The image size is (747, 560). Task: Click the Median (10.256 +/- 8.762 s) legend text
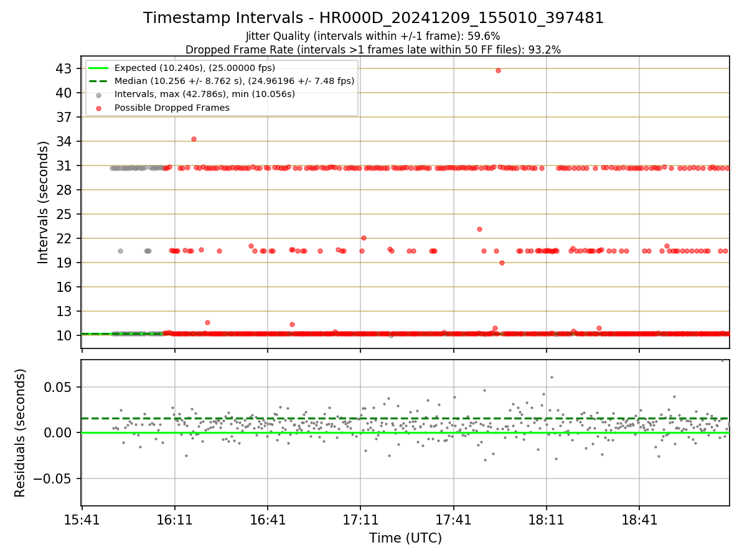235,81
